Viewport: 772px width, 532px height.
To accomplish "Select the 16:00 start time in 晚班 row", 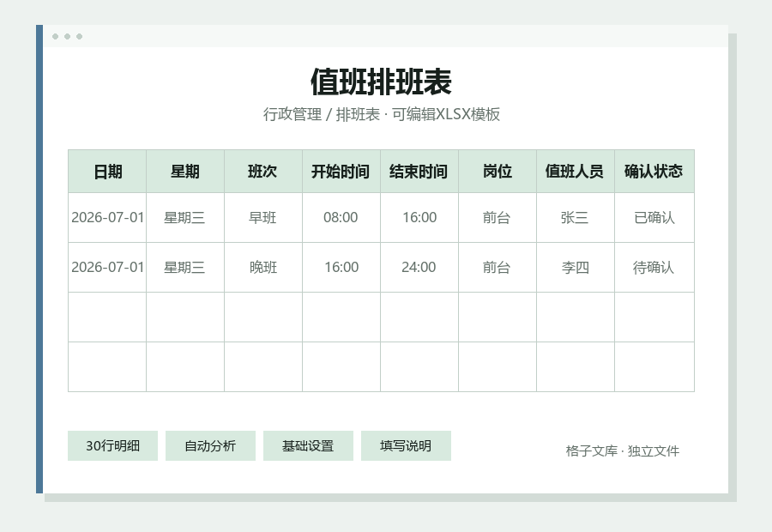I will pyautogui.click(x=341, y=268).
